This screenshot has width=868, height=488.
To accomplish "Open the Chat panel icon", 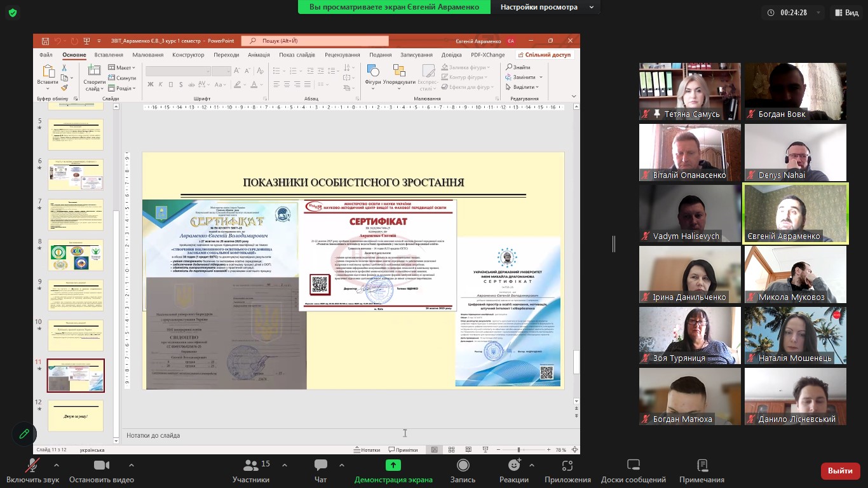I will [321, 466].
